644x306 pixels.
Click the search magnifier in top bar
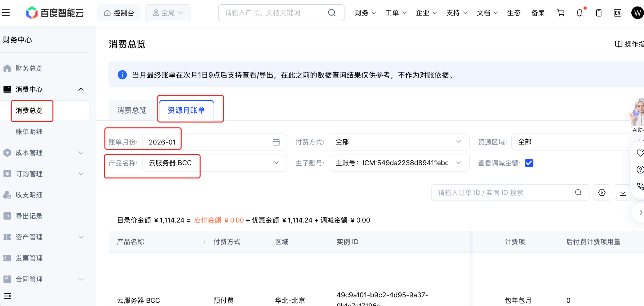[x=332, y=13]
